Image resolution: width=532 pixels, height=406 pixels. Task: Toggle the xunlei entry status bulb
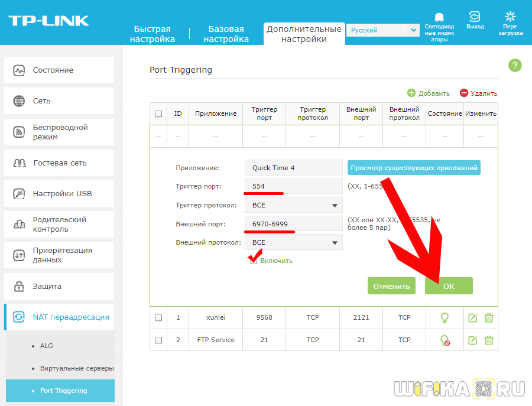(445, 318)
